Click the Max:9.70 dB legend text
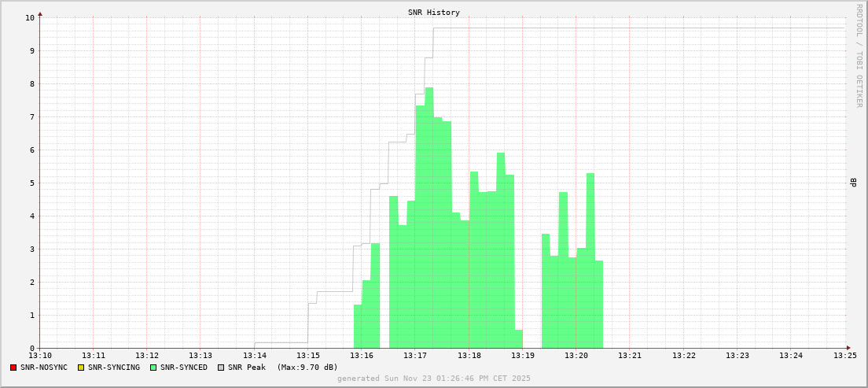 [x=307, y=368]
